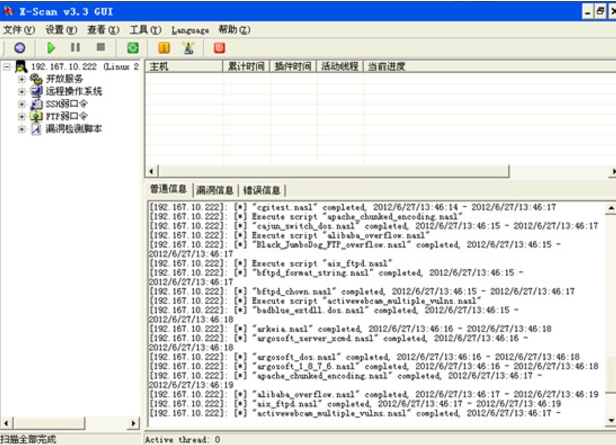Select the 远程操作系统 tree item
Image resolution: width=616 pixels, height=445 pixels.
pyautogui.click(x=74, y=92)
